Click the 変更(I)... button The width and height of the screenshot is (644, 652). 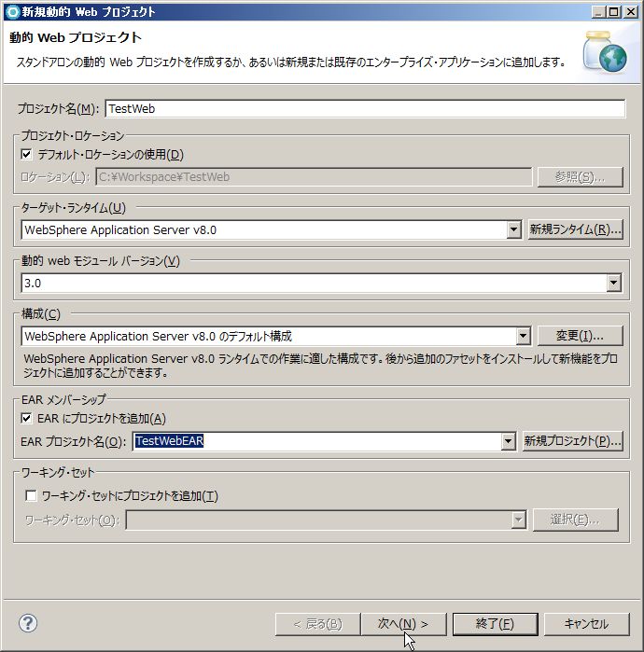(x=580, y=336)
